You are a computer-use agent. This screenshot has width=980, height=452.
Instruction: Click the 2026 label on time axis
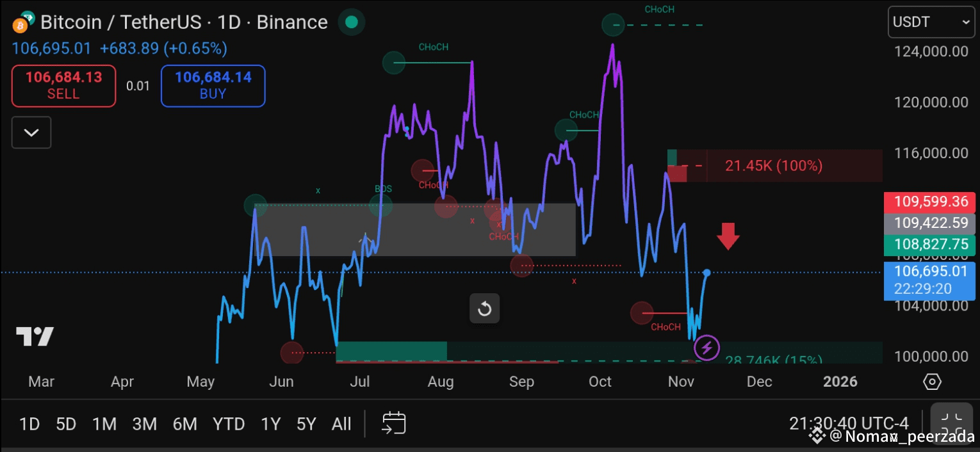click(840, 382)
